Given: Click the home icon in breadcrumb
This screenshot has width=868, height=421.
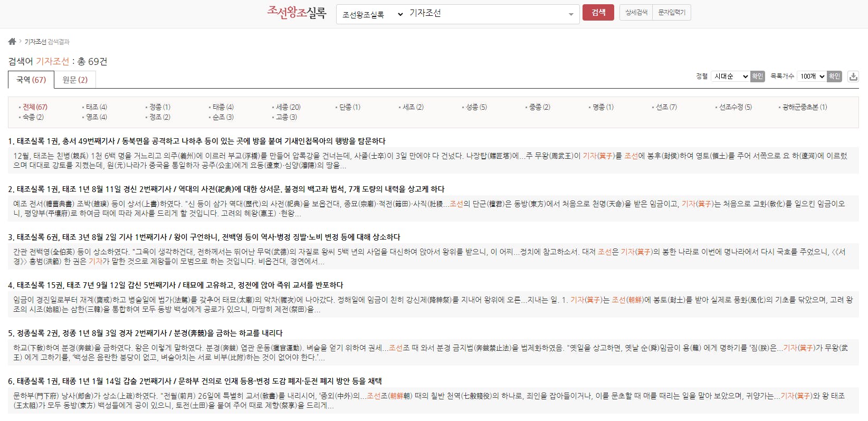Looking at the screenshot, I should click(x=12, y=41).
